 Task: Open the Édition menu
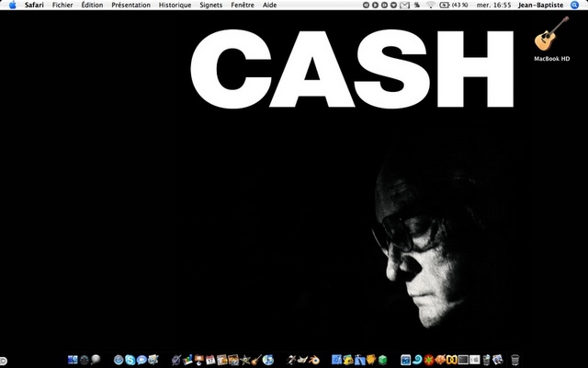pyautogui.click(x=92, y=5)
